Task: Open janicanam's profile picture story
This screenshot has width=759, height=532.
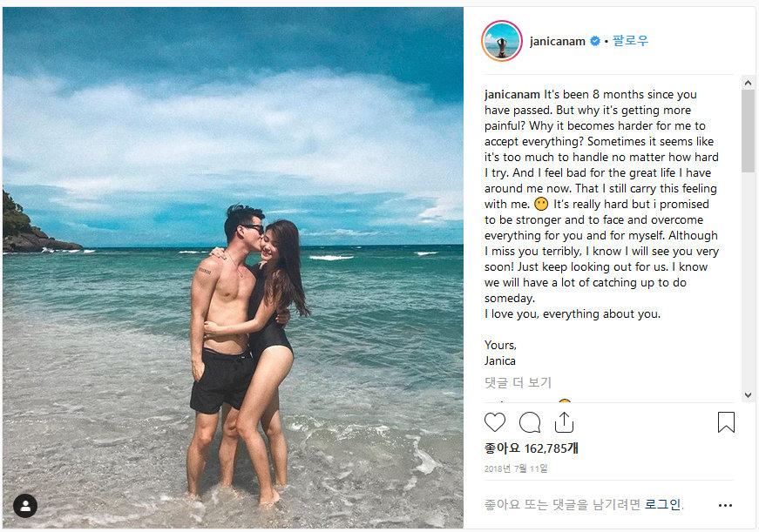Action: pyautogui.click(x=501, y=41)
